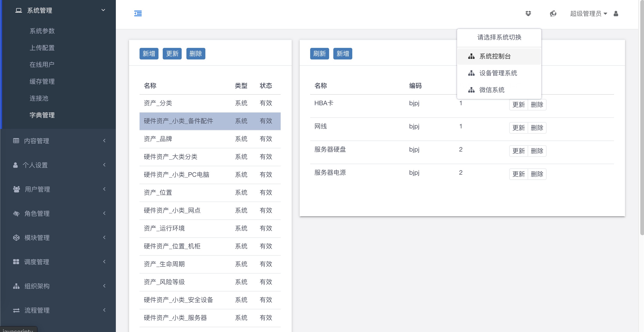Click the 组织架构 sitemap icon
The width and height of the screenshot is (644, 332).
point(16,286)
